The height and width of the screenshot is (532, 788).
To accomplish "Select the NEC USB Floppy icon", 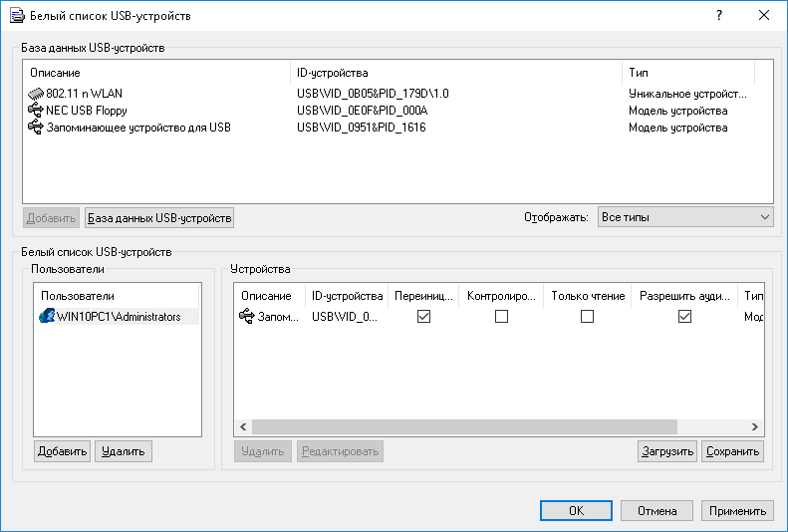I will (37, 111).
